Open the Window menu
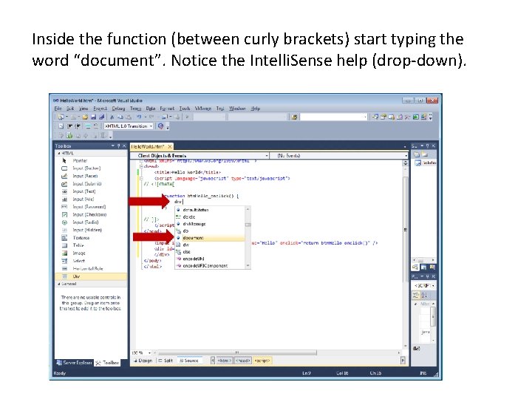This screenshot has width=532, height=399. pos(237,109)
